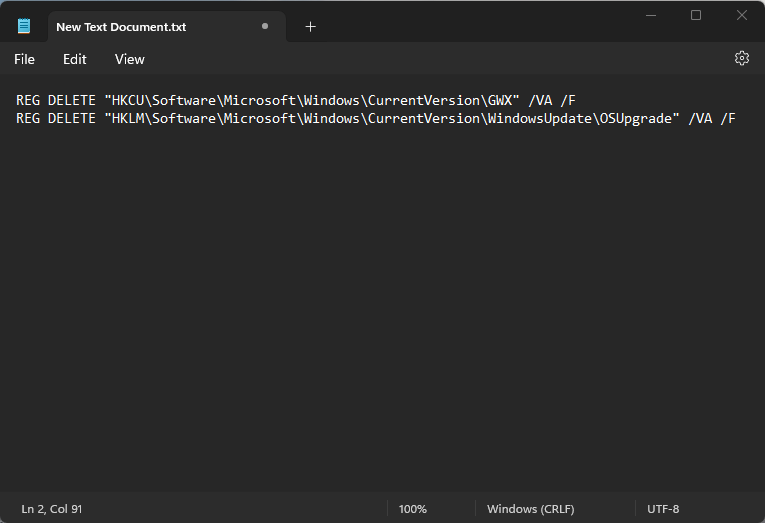Image resolution: width=765 pixels, height=523 pixels.
Task: Close the Notepad window
Action: (742, 15)
